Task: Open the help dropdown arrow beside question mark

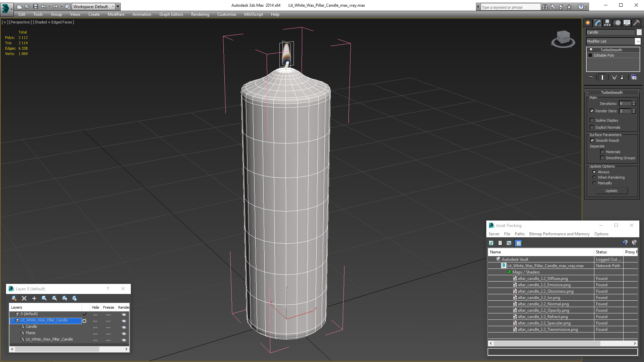Action: [x=586, y=7]
